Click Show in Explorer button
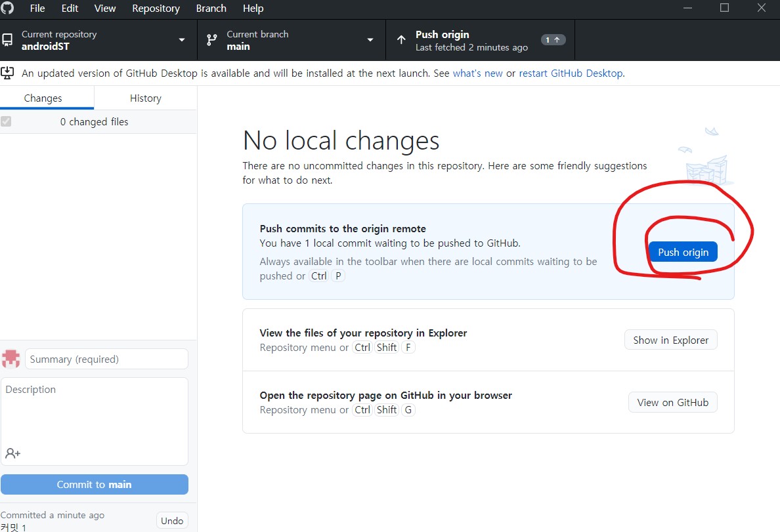Image resolution: width=780 pixels, height=532 pixels. (x=670, y=340)
